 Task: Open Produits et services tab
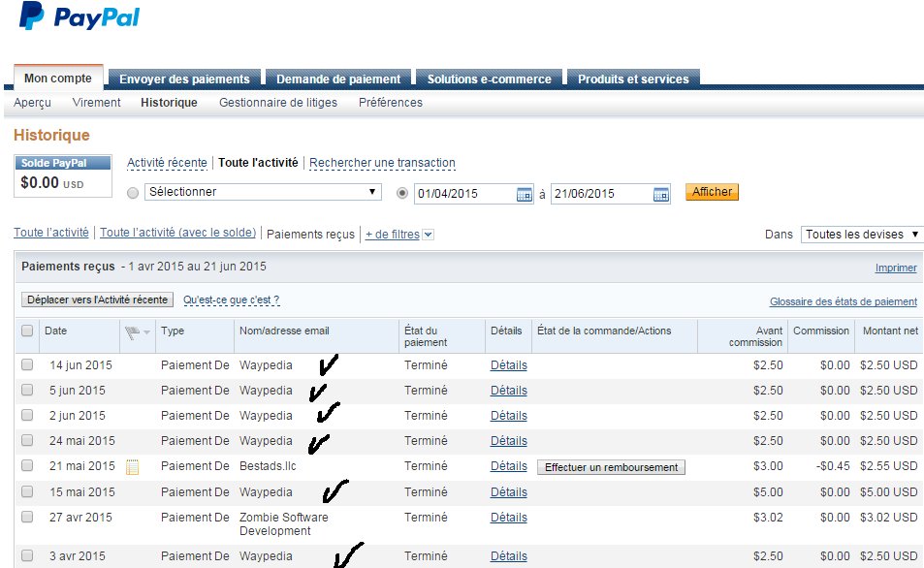pyautogui.click(x=633, y=79)
